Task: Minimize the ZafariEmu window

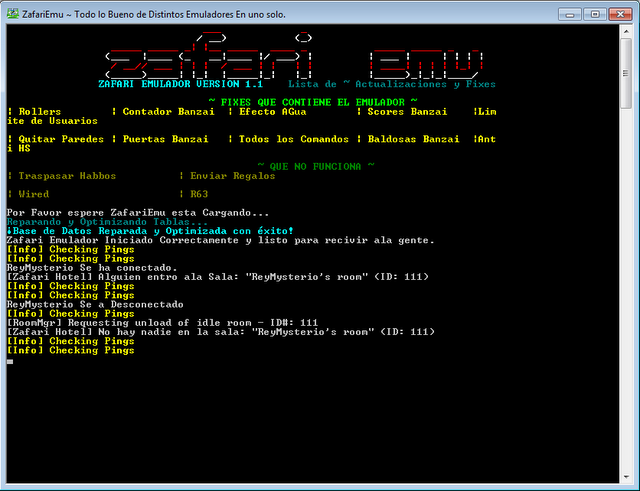Action: click(x=570, y=14)
